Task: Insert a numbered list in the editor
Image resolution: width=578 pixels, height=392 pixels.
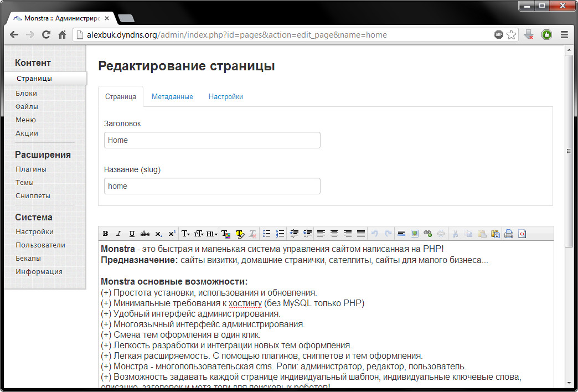Action: click(x=280, y=234)
